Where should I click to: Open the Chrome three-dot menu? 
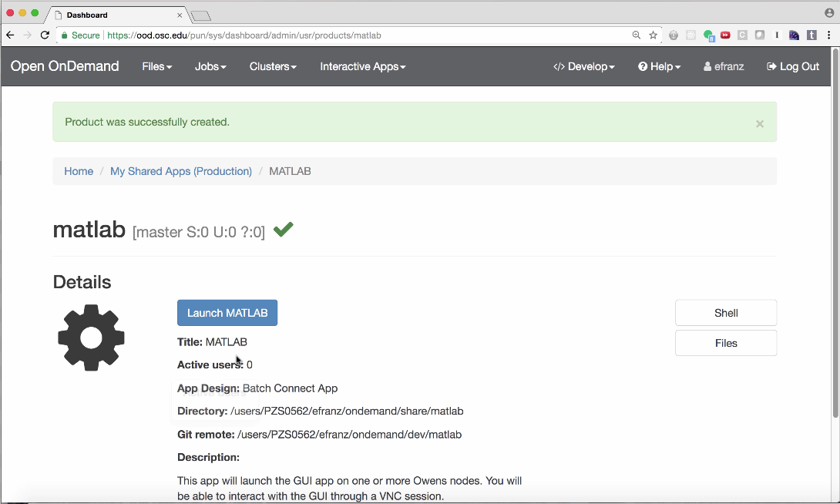829,35
